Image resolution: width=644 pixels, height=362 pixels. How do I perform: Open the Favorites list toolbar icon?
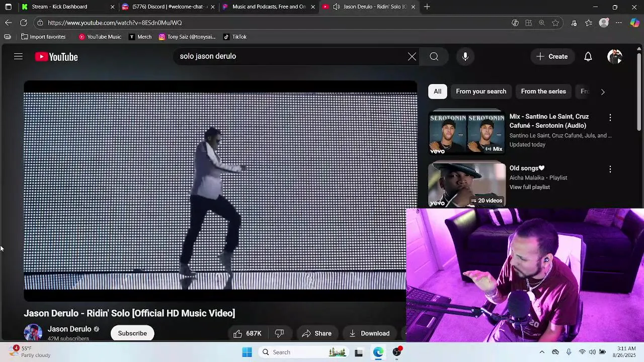(x=589, y=23)
